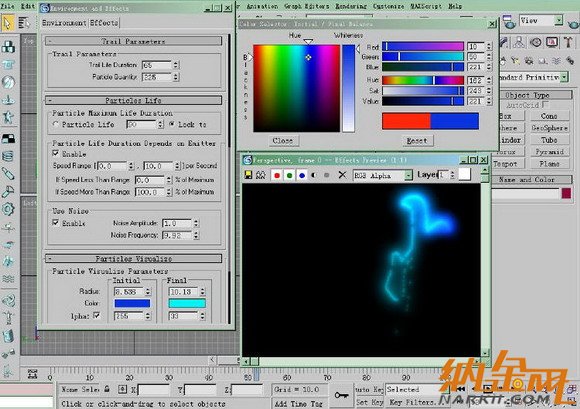
Task: Open the Utilities hammer panel tab
Action: [x=568, y=43]
